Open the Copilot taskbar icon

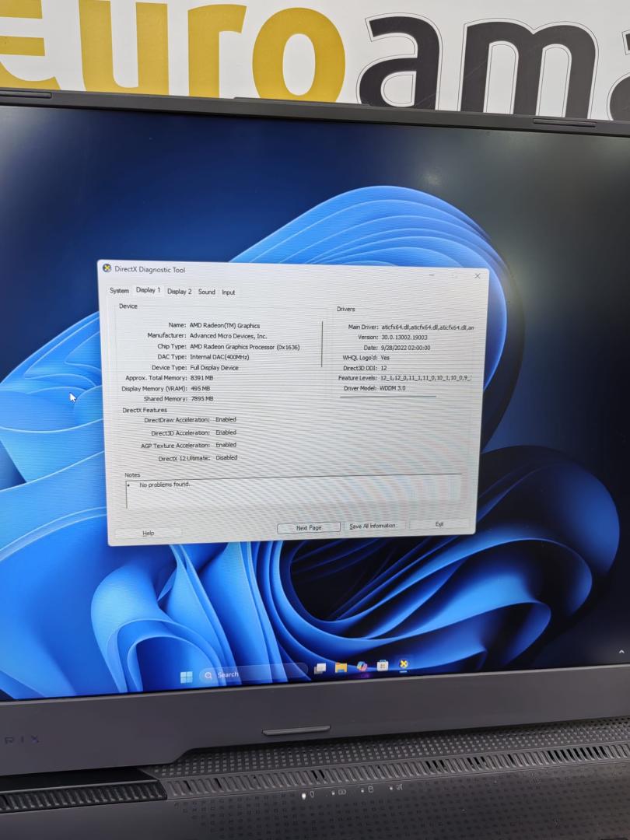362,667
